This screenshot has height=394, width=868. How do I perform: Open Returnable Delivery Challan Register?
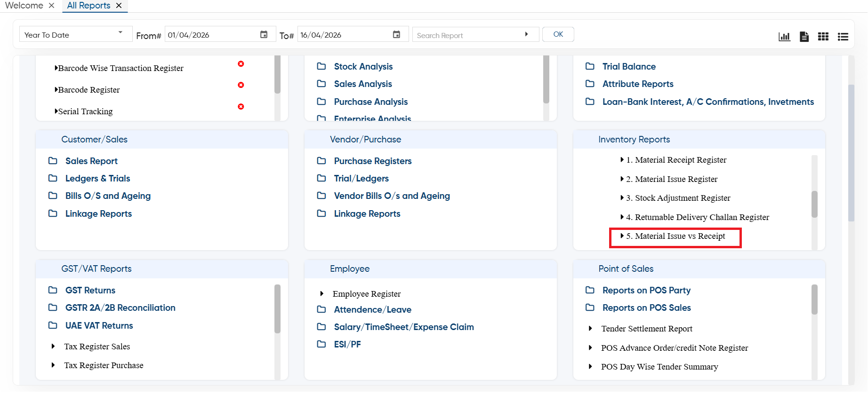(697, 217)
